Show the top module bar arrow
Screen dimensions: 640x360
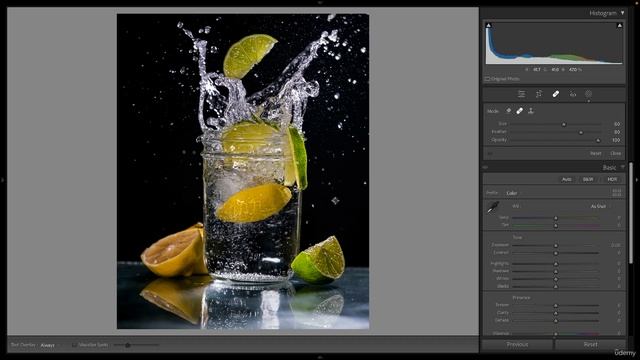[x=320, y=2]
